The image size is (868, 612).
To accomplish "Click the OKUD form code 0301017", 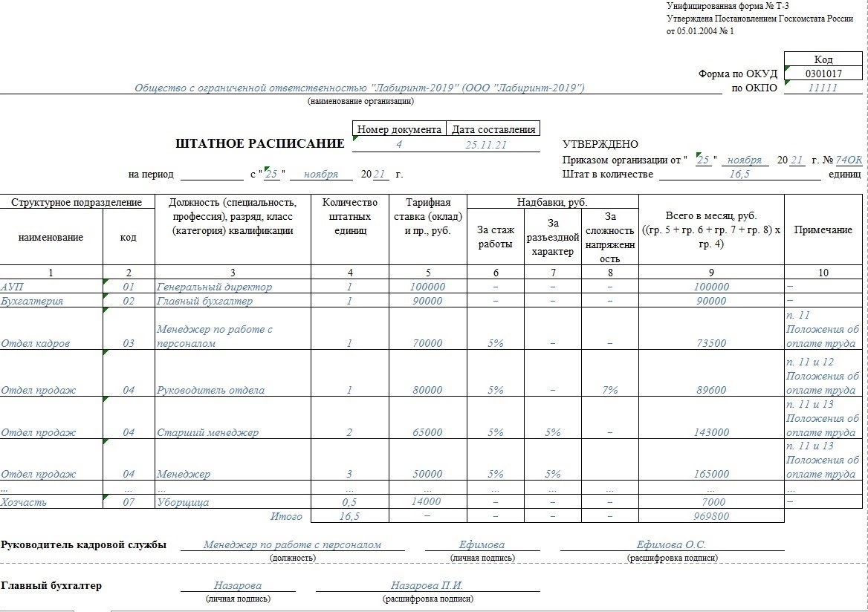I will (x=823, y=73).
